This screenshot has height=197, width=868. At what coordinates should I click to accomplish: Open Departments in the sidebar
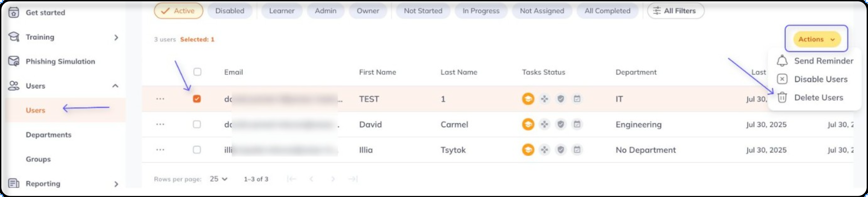pyautogui.click(x=49, y=135)
